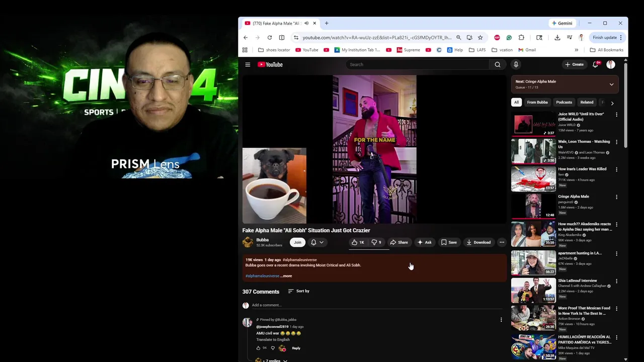Open the YouTube account avatar menu
This screenshot has width=644, height=362.
tap(611, 64)
